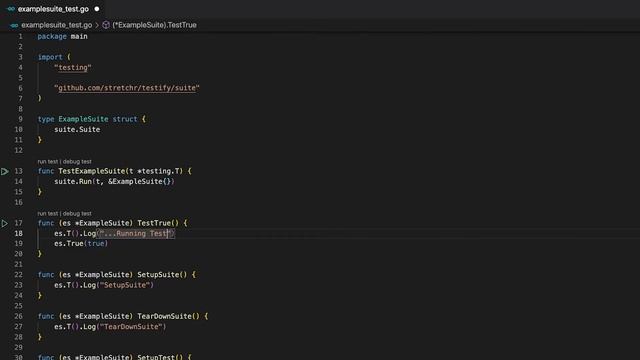640x360 pixels.
Task: Click line number 18 in the gutter
Action: click(x=18, y=233)
